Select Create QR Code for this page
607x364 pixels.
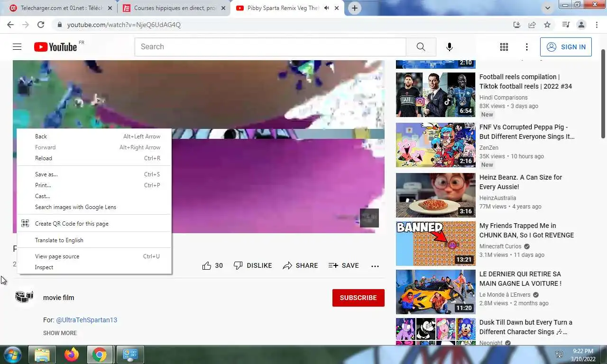[94, 224]
